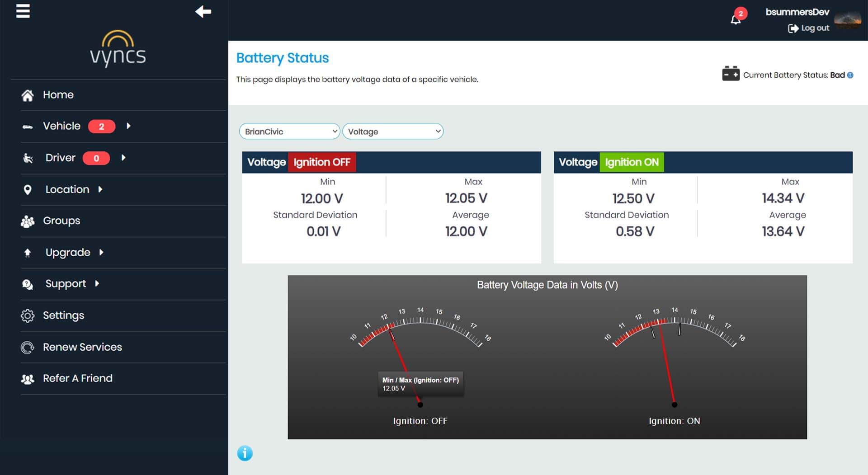Click the Refer A Friend icon
The height and width of the screenshot is (475, 868).
click(x=28, y=379)
